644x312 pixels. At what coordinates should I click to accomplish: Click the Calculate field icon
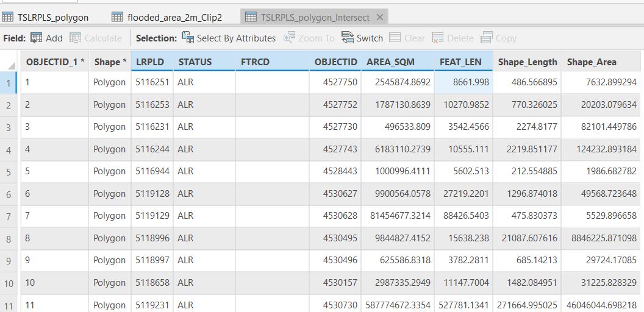coord(76,38)
